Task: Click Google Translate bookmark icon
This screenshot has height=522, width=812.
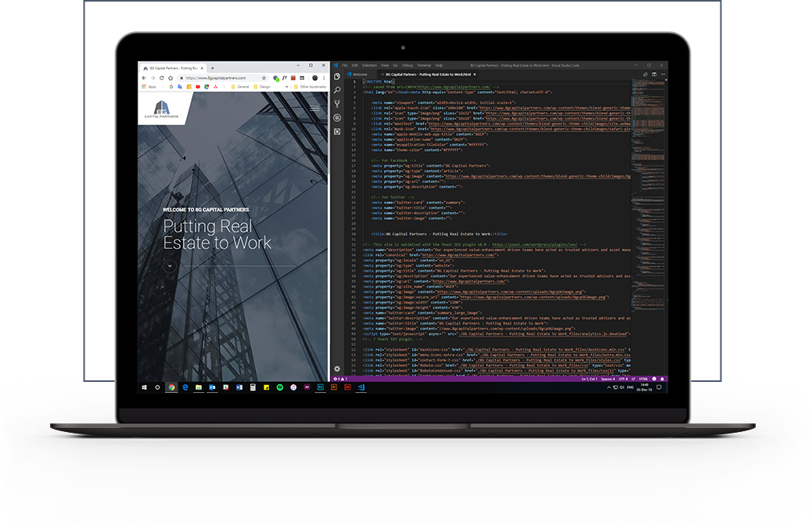Action: pos(180,87)
